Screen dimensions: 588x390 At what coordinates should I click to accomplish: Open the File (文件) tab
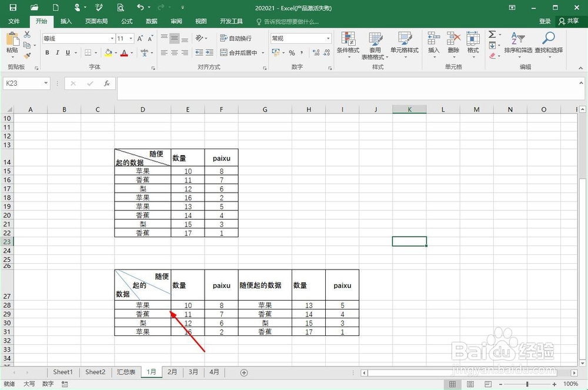14,21
